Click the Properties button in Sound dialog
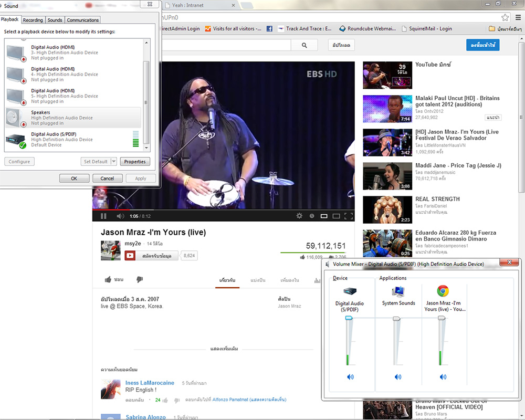525x420 pixels. click(x=135, y=162)
